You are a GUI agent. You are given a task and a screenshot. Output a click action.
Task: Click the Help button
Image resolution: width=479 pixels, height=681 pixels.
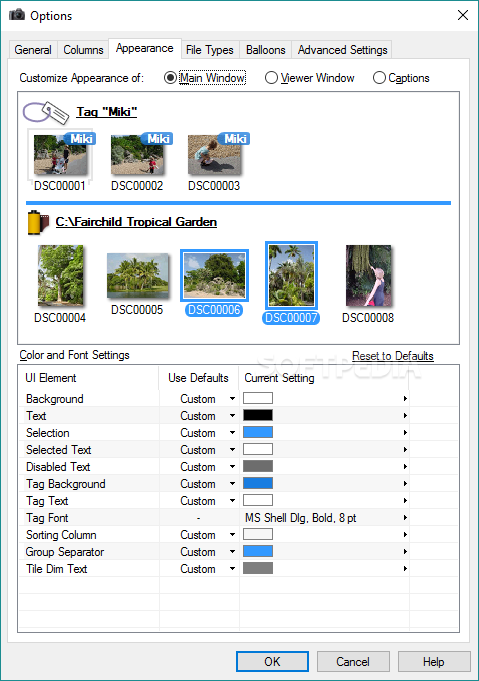pos(433,661)
